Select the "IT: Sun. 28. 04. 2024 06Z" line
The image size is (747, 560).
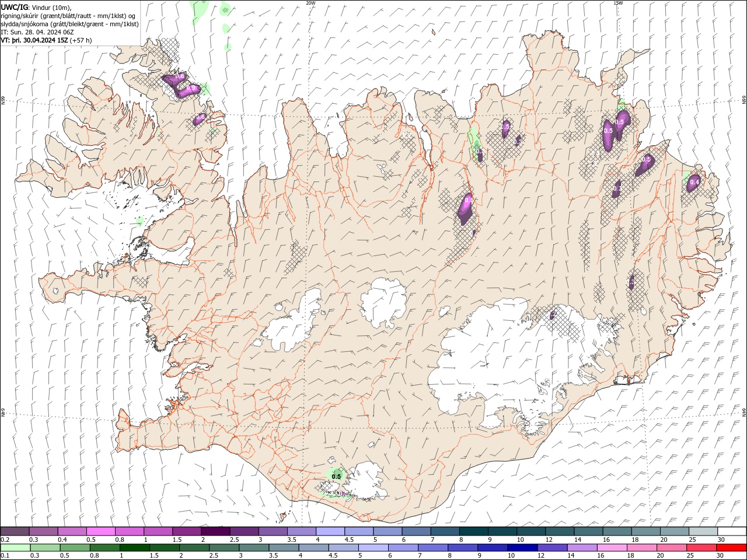pyautogui.click(x=37, y=32)
